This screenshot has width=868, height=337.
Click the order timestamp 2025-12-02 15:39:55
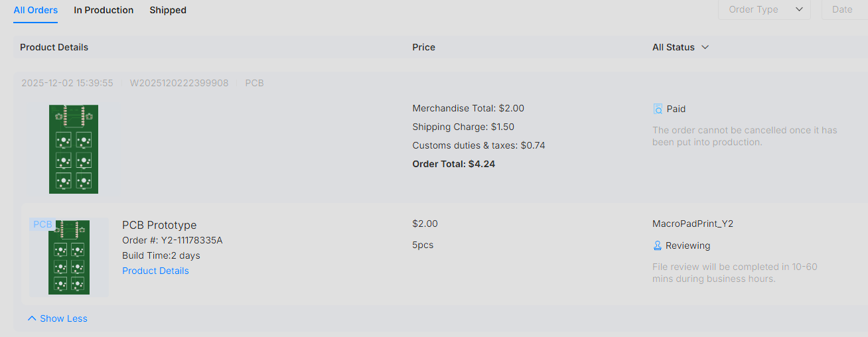[67, 83]
